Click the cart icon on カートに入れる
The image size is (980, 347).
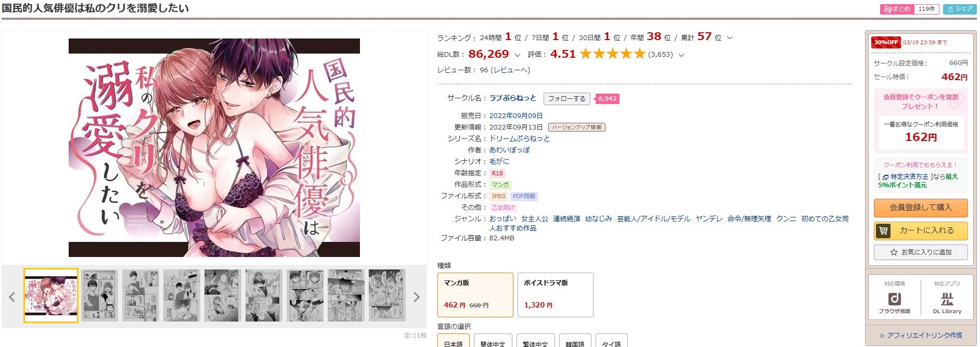point(883,230)
